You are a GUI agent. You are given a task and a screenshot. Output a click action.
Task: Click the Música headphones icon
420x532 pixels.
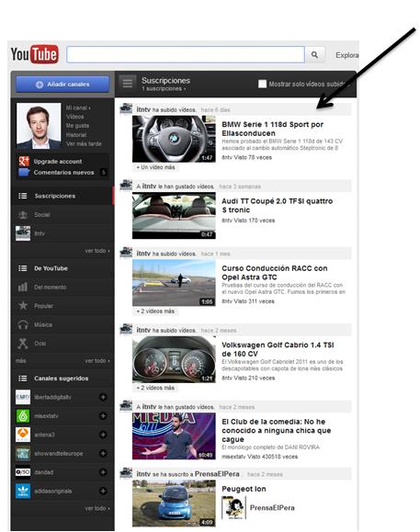[23, 324]
